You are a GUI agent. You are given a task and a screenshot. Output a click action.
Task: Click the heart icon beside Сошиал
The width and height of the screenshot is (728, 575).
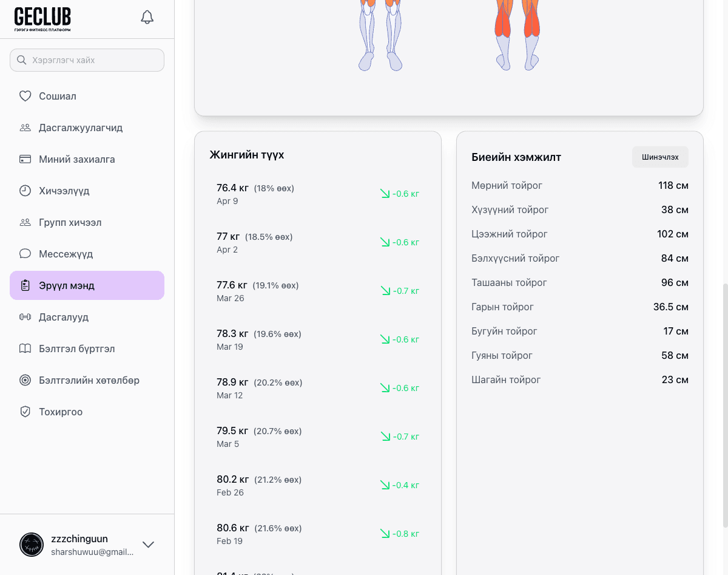(x=25, y=96)
